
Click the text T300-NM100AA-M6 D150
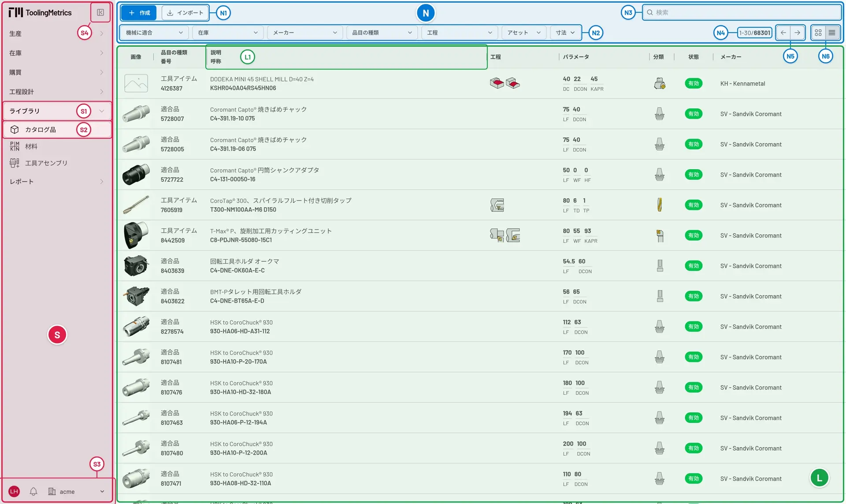pos(243,210)
